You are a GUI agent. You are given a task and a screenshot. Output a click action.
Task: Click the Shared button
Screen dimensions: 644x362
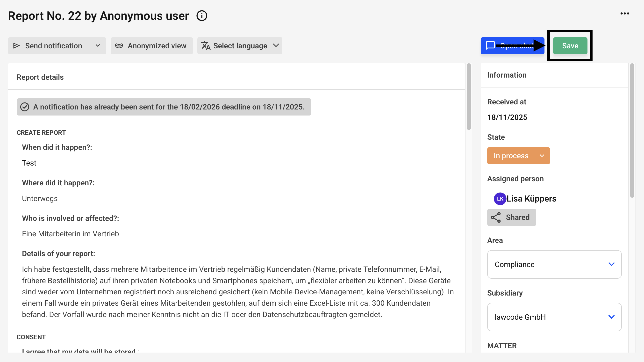click(511, 217)
